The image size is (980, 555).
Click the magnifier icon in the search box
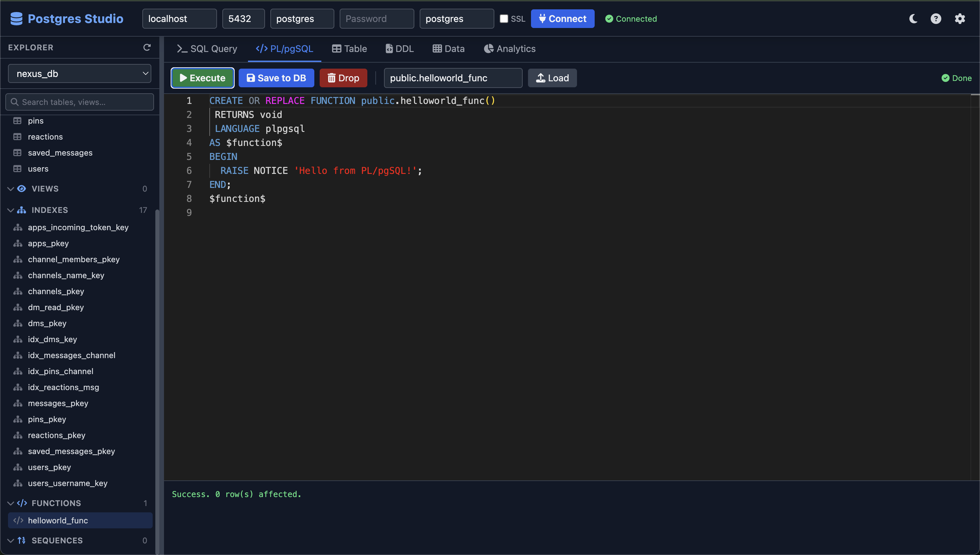pyautogui.click(x=14, y=102)
